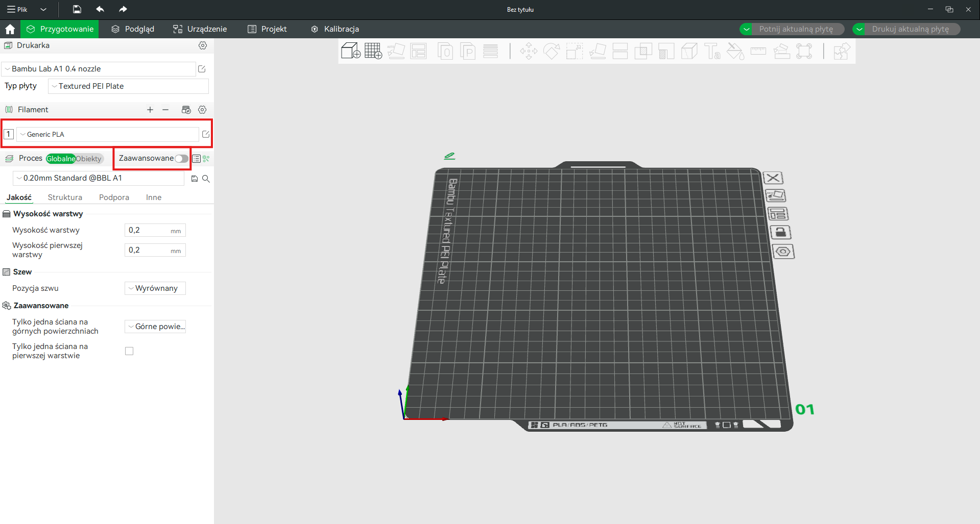Click the save project floppy icon
This screenshot has height=524, width=980.
point(77,9)
